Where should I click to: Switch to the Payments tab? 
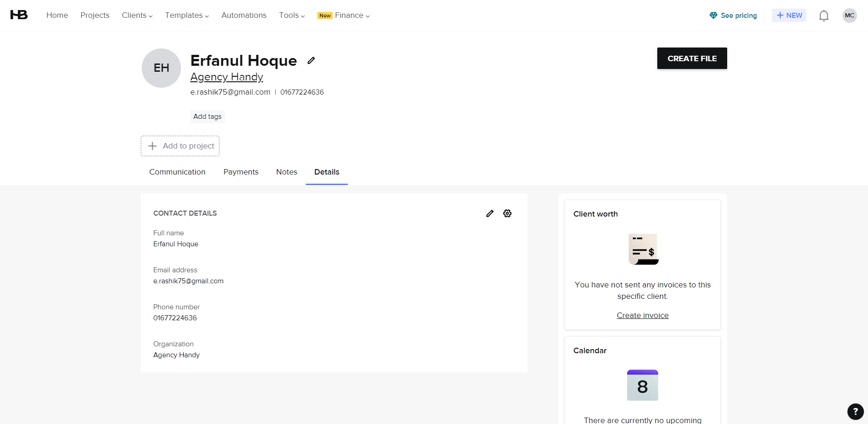[241, 172]
